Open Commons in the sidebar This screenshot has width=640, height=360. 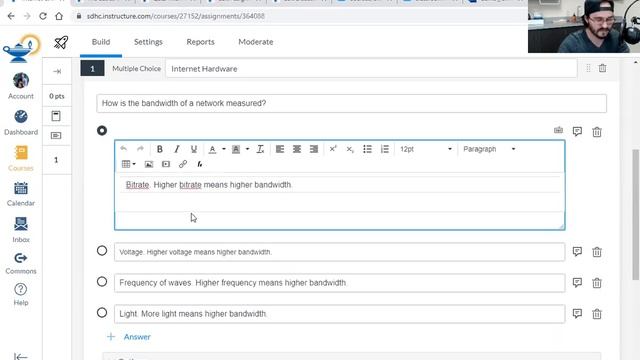click(21, 263)
